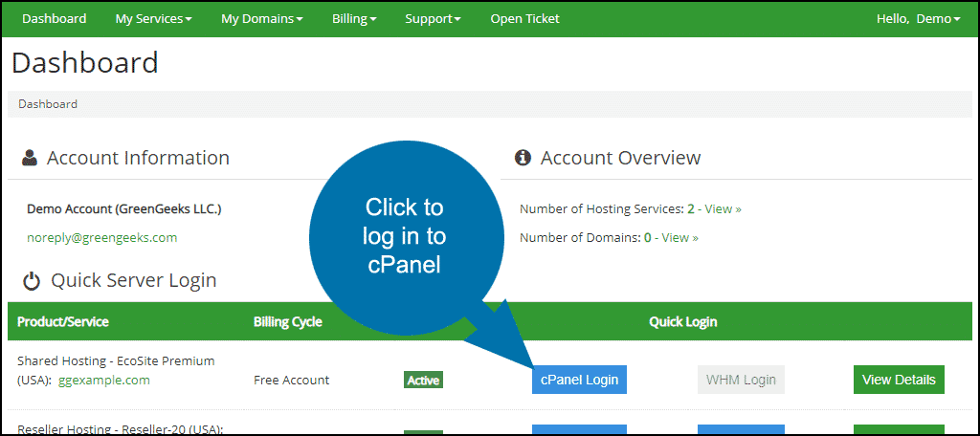Click the cPanel Login button

579,380
